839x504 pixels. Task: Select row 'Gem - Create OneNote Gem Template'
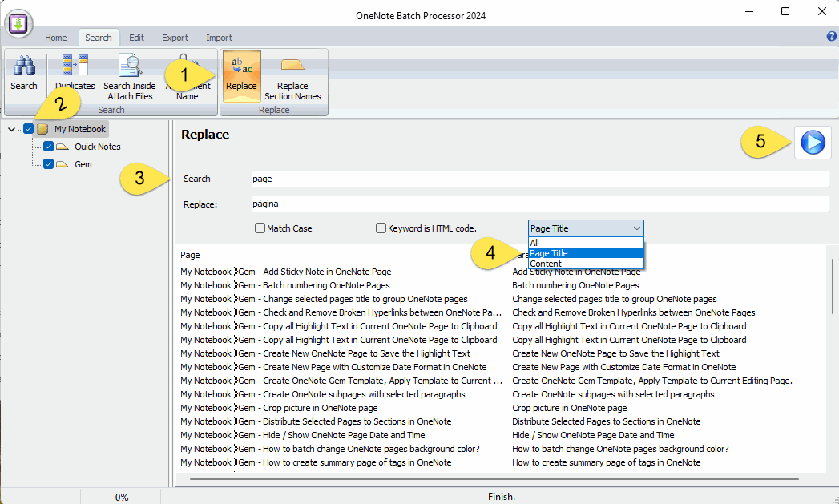pos(341,381)
